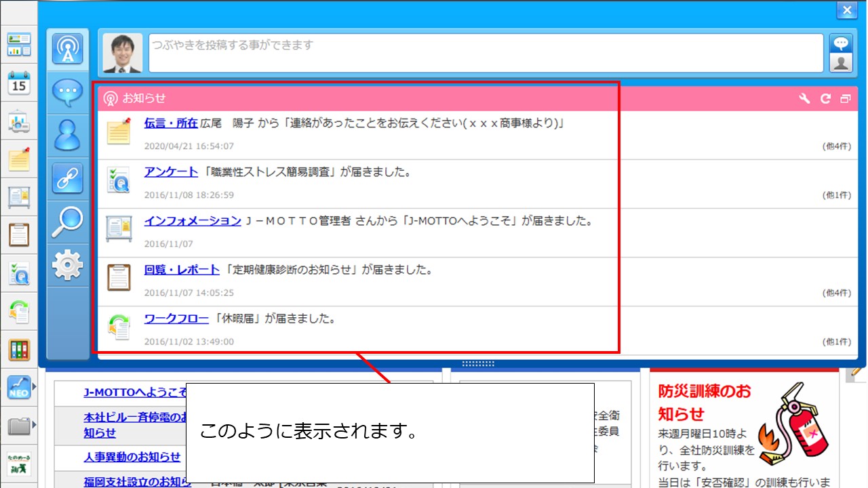This screenshot has width=868, height=488.
Task: Switch to the speech bubble tab in blue panel
Action: (x=68, y=93)
